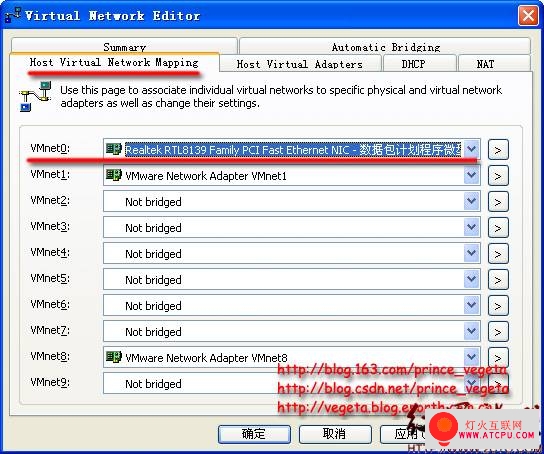Click Not bridged in the VMnet7 row

pos(153,332)
